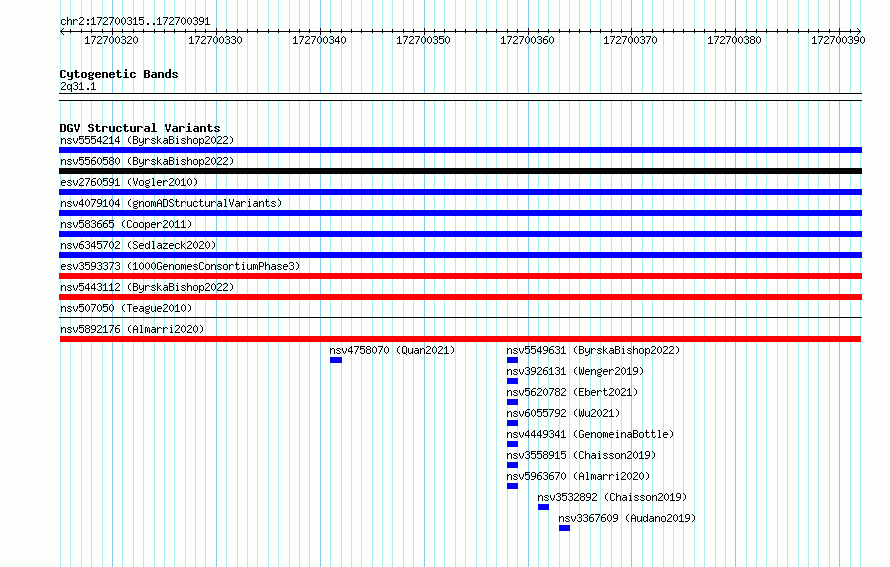
Task: Click ruler position 172700380
Action: click(734, 40)
